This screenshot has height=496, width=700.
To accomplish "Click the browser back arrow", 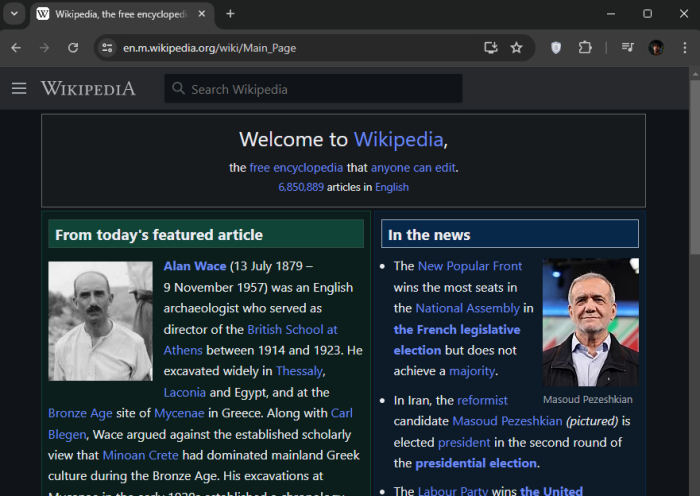I will (16, 47).
